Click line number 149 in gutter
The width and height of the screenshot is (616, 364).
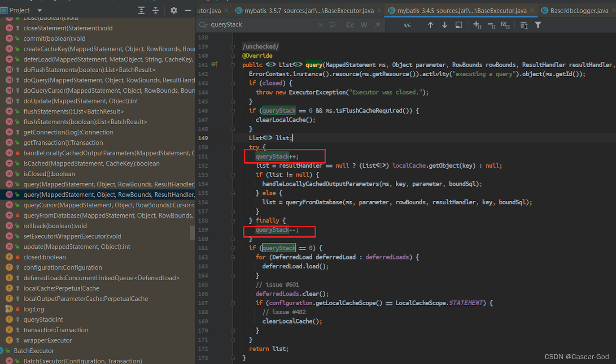pyautogui.click(x=203, y=138)
